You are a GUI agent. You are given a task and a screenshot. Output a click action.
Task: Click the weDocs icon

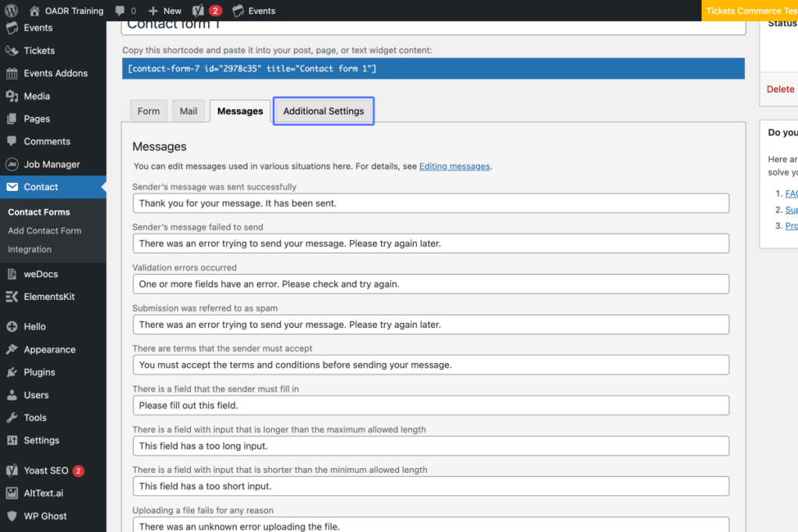coord(12,274)
